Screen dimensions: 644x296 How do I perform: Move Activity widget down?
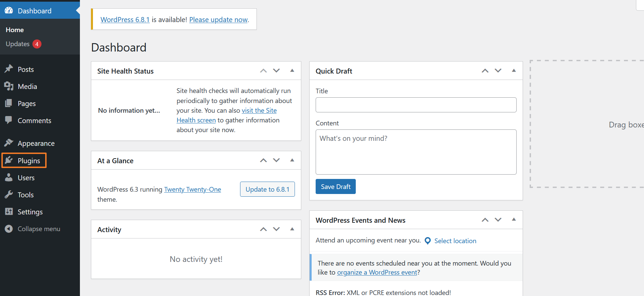pyautogui.click(x=276, y=229)
